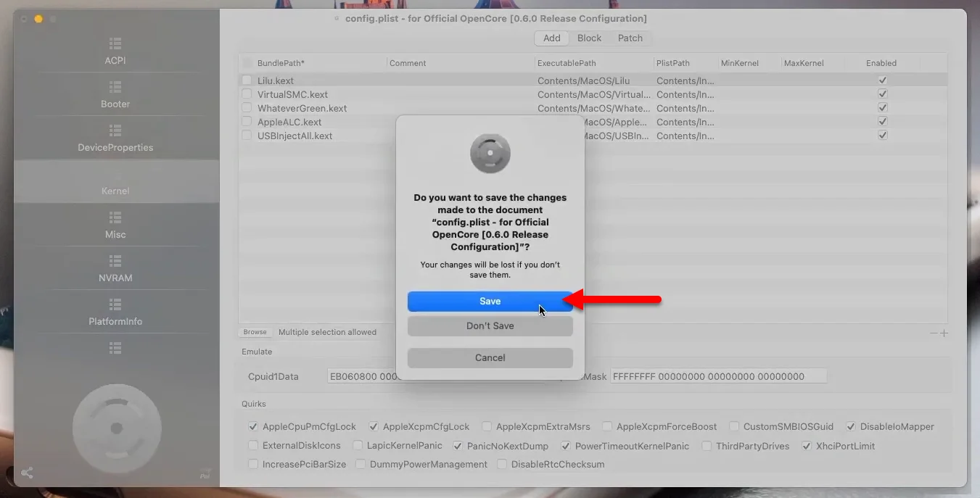Toggle Enabled for USBInjectAll.kext
This screenshot has height=498, width=980.
pyautogui.click(x=883, y=136)
